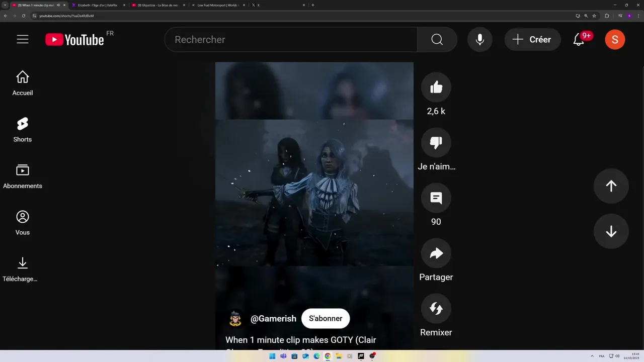Viewport: 644px width, 362px height.
Task: Close the Elizabeth XalaFlix tab
Action: tap(124, 5)
